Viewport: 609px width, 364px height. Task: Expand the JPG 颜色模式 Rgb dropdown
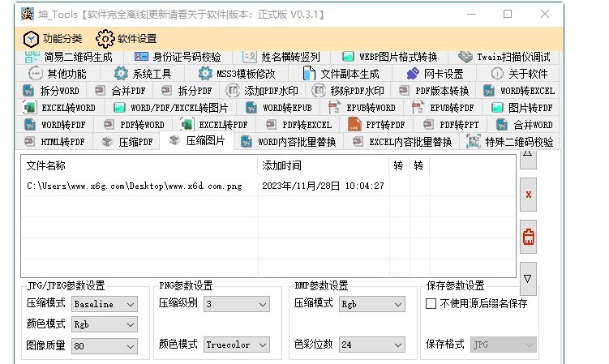point(105,325)
